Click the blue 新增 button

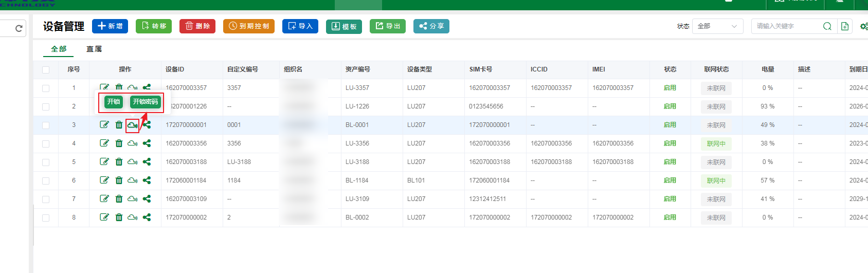pyautogui.click(x=110, y=26)
